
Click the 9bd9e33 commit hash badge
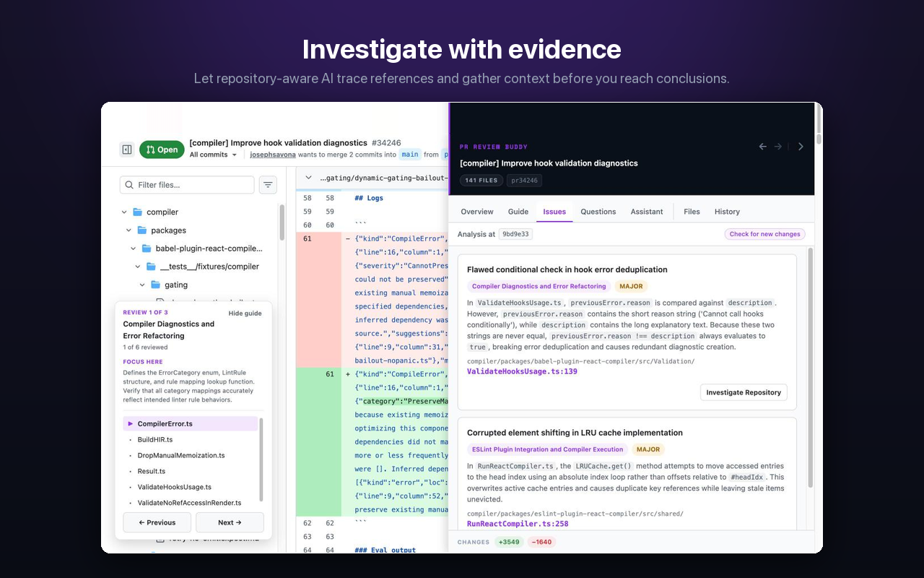pos(516,234)
